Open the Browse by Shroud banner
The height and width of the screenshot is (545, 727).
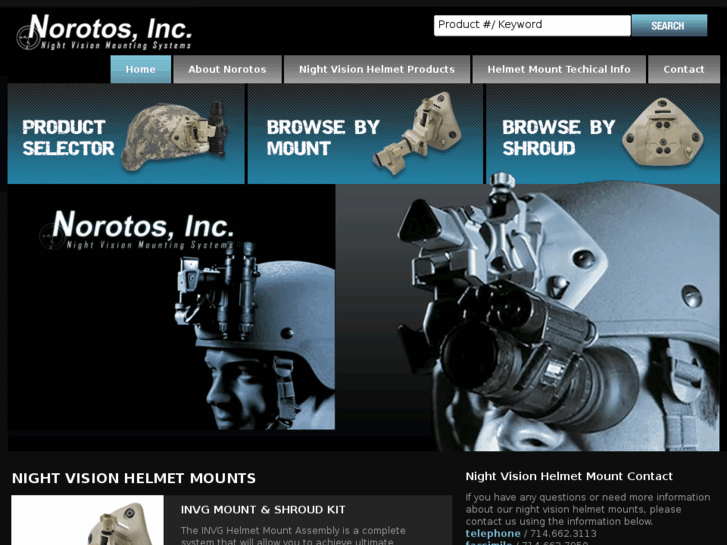tap(603, 134)
